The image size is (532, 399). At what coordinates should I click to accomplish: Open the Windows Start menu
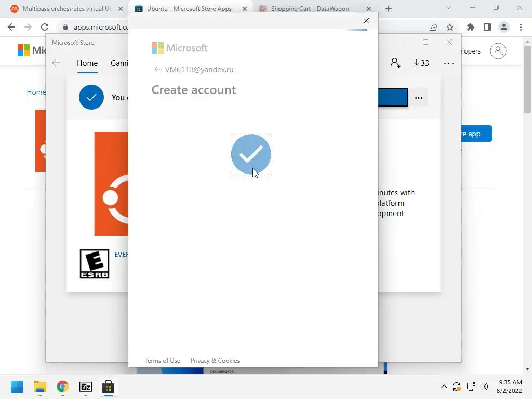point(17,387)
